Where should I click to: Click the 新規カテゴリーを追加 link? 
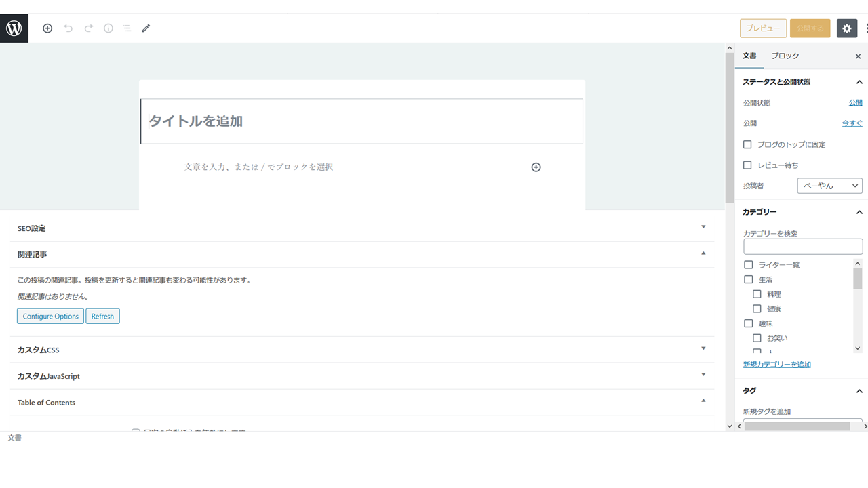click(x=777, y=365)
